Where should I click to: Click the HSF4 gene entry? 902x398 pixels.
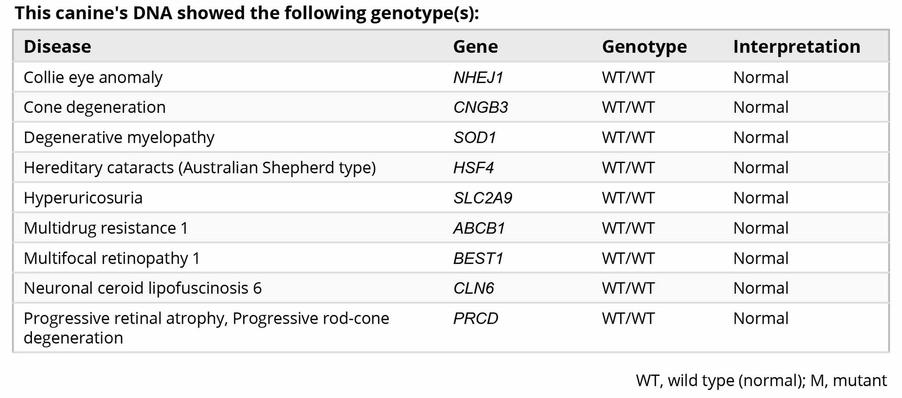tap(473, 168)
